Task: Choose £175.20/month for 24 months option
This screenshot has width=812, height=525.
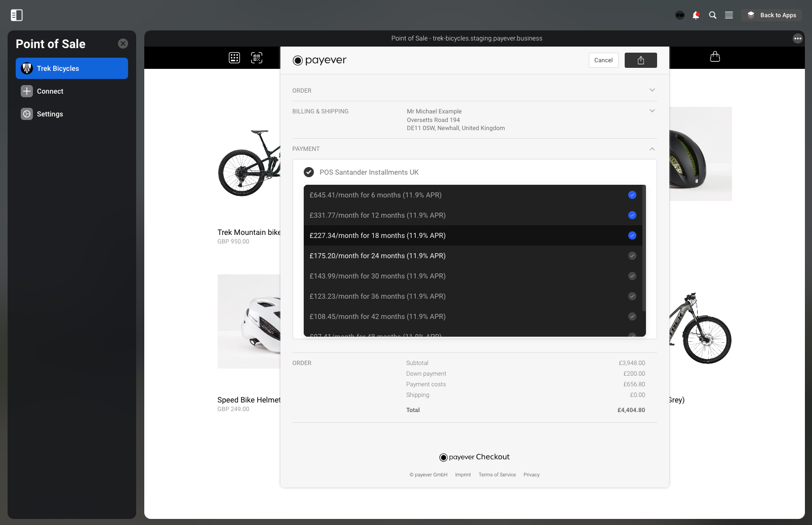Action: [x=473, y=256]
